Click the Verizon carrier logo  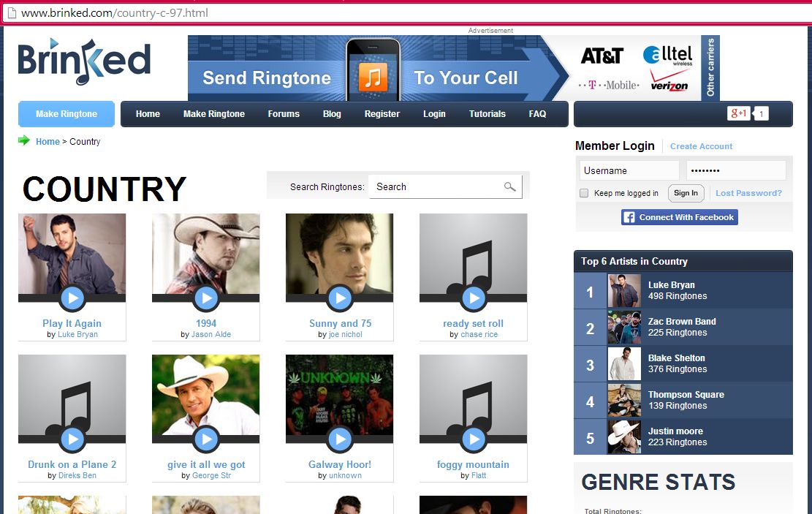pyautogui.click(x=669, y=83)
